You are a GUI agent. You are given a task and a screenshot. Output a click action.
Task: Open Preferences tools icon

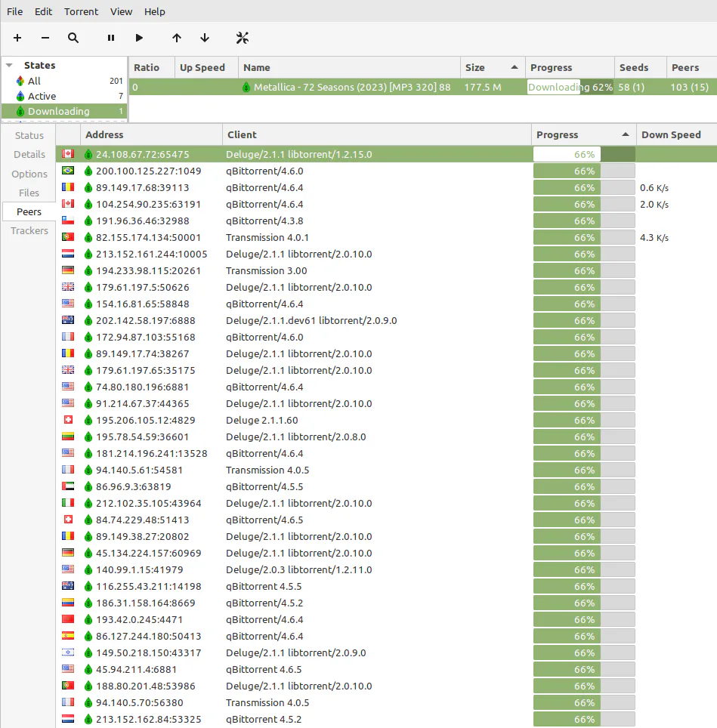tap(243, 38)
